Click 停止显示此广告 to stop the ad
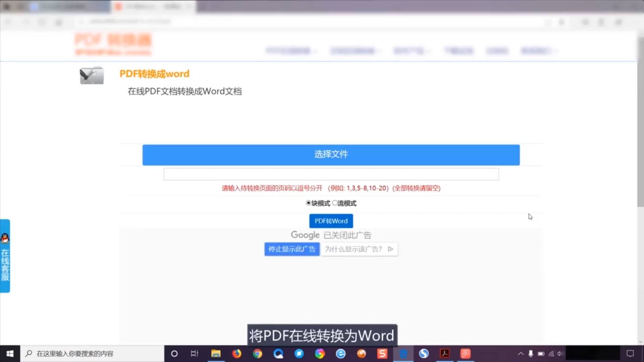This screenshot has height=362, width=644. 291,249
